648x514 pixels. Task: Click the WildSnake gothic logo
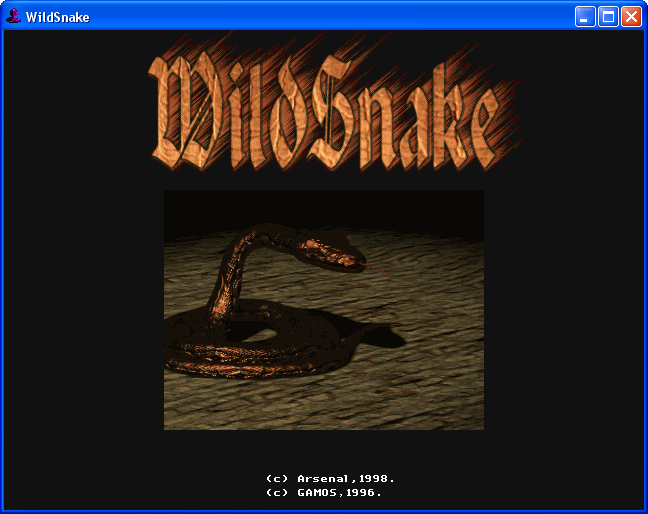pyautogui.click(x=336, y=103)
